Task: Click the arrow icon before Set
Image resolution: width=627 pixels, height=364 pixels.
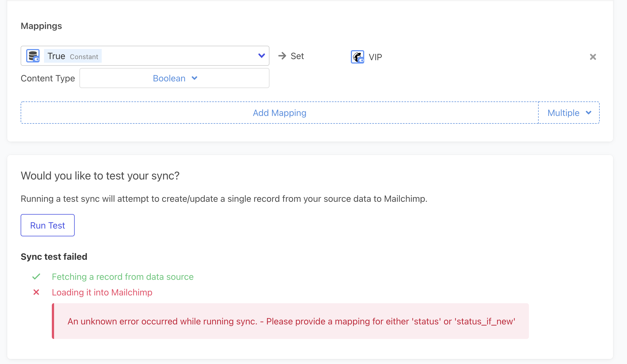Action: [282, 56]
